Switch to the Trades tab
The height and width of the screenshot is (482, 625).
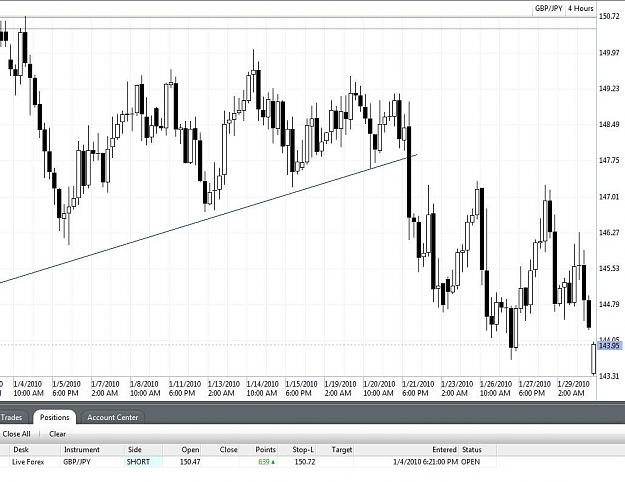coord(11,417)
